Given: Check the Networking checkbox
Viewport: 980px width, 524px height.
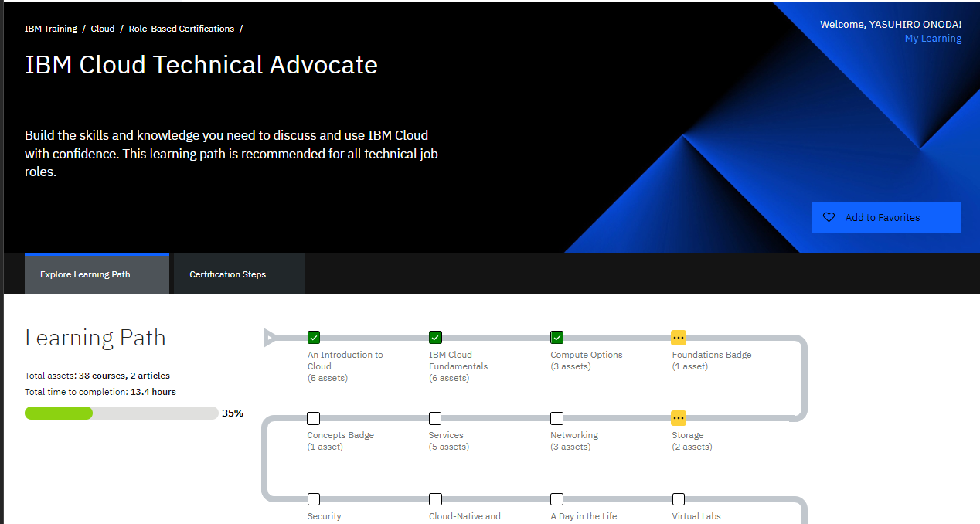Looking at the screenshot, I should click(x=556, y=417).
